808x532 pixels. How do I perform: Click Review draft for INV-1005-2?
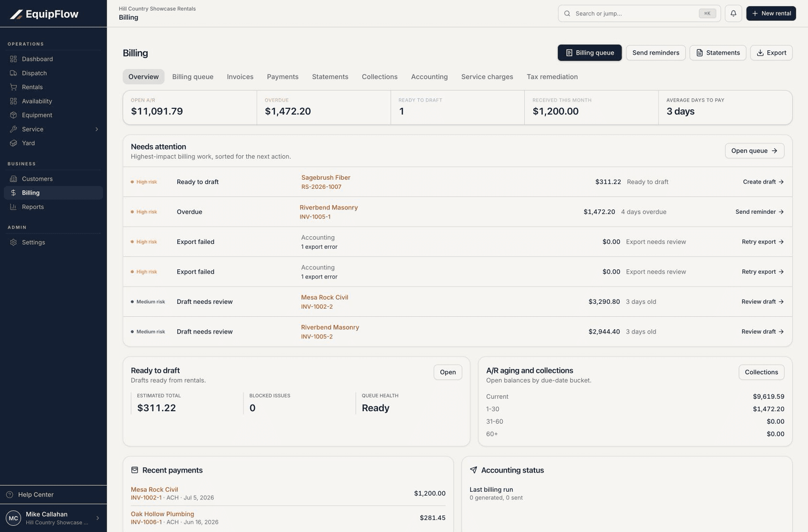762,332
